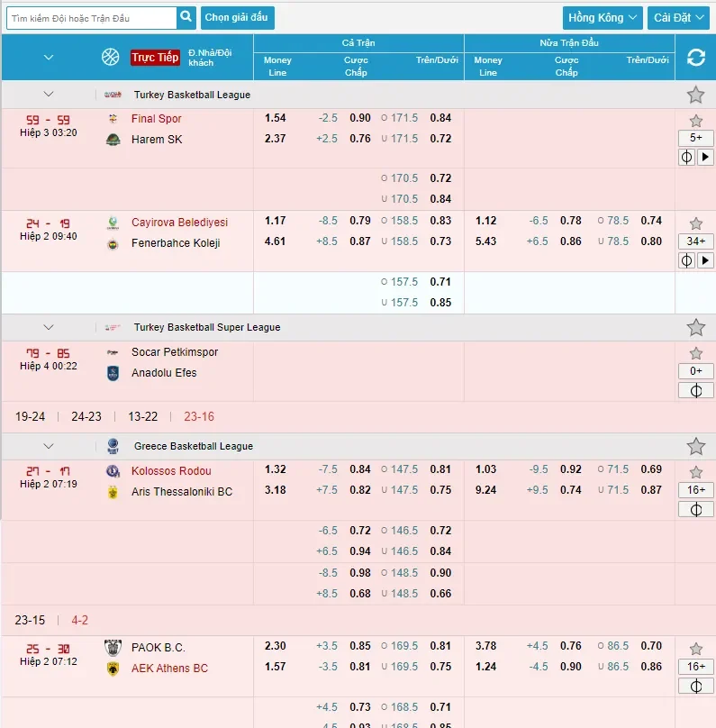Click Final Spor money line odds 1.54
Image resolution: width=716 pixels, height=728 pixels.
point(276,118)
